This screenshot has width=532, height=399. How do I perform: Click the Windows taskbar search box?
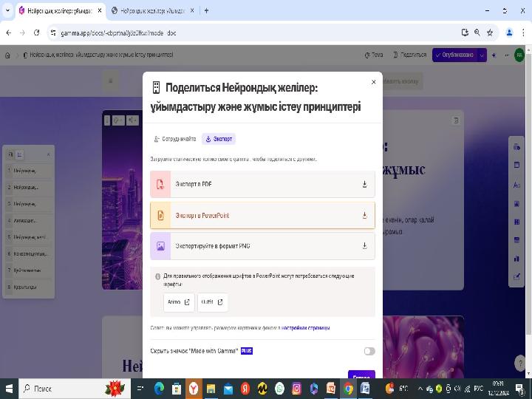[75, 389]
